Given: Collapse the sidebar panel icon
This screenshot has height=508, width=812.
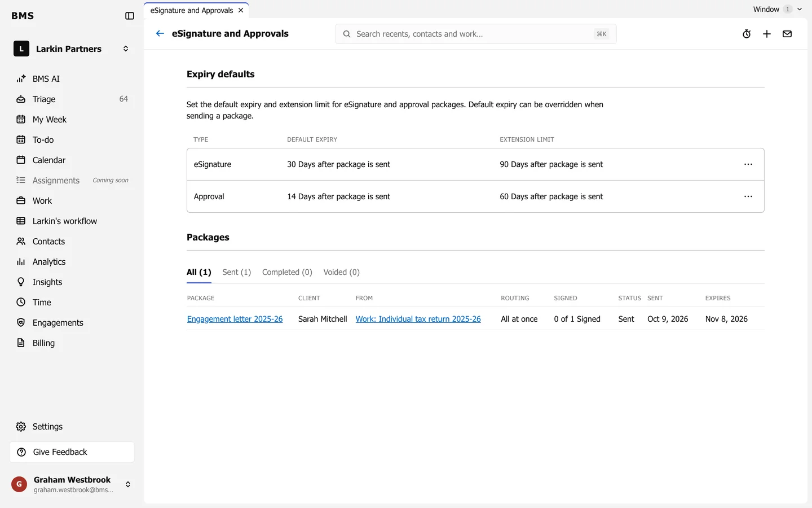Looking at the screenshot, I should (130, 16).
